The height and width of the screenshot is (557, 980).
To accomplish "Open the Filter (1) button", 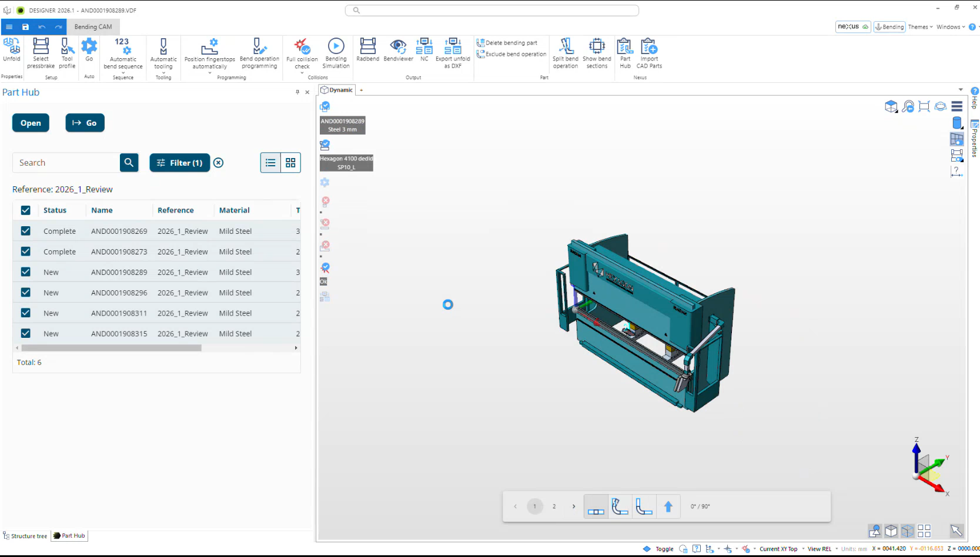I will tap(180, 163).
